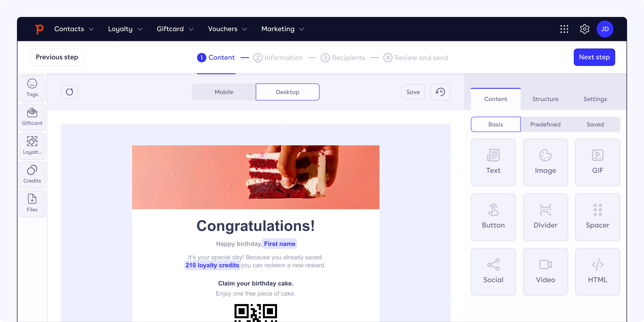Switch to the Settings tab
The width and height of the screenshot is (644, 322).
[x=595, y=99]
